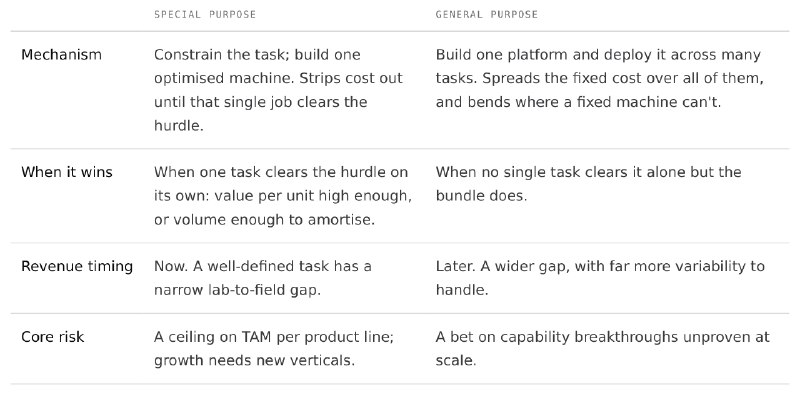Select the Core risk row label
The height and width of the screenshot is (395, 800).
pos(53,337)
